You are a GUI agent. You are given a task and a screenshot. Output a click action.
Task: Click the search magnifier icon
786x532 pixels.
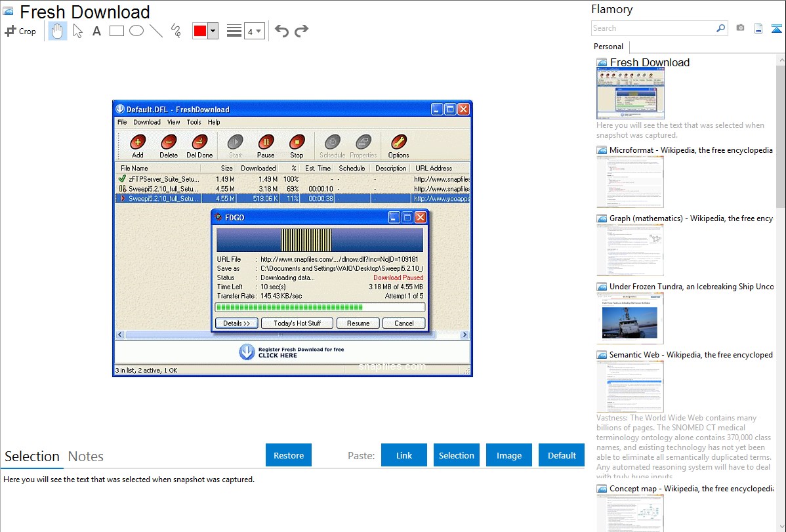pyautogui.click(x=721, y=28)
